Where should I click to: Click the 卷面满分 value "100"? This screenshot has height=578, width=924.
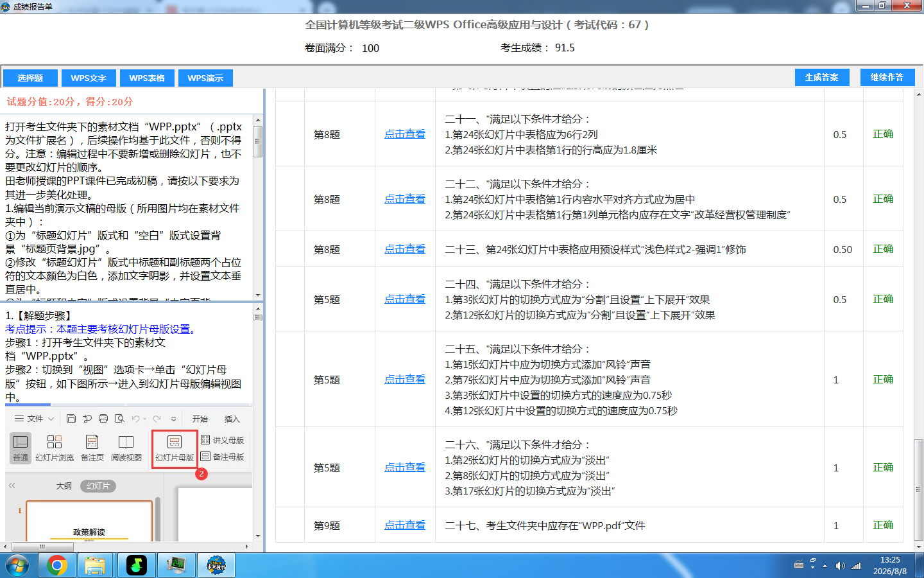click(x=370, y=48)
